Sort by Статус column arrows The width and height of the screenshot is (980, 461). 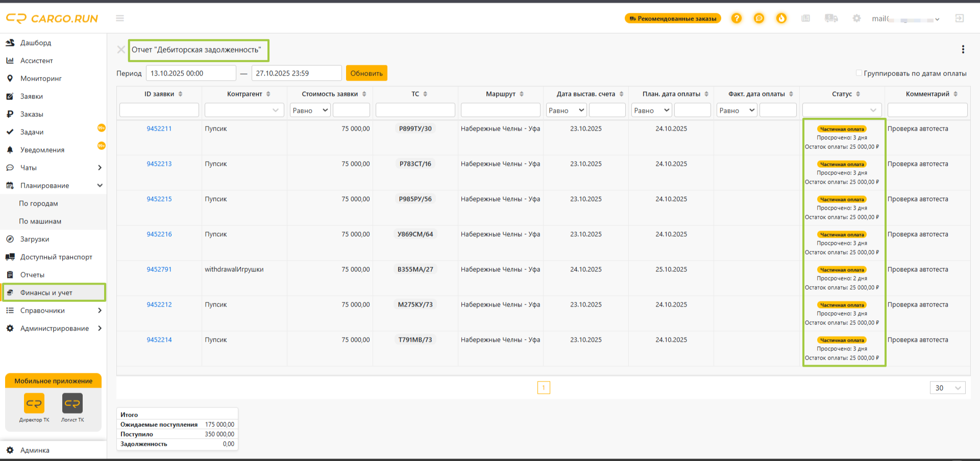pos(858,94)
